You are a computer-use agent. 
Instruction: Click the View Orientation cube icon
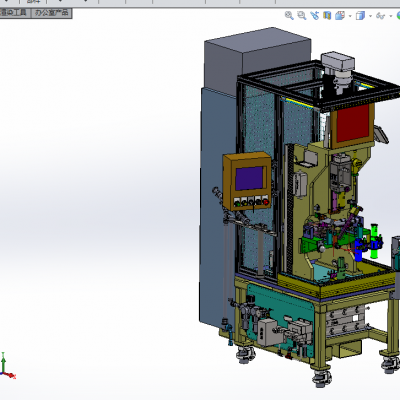tap(340, 15)
